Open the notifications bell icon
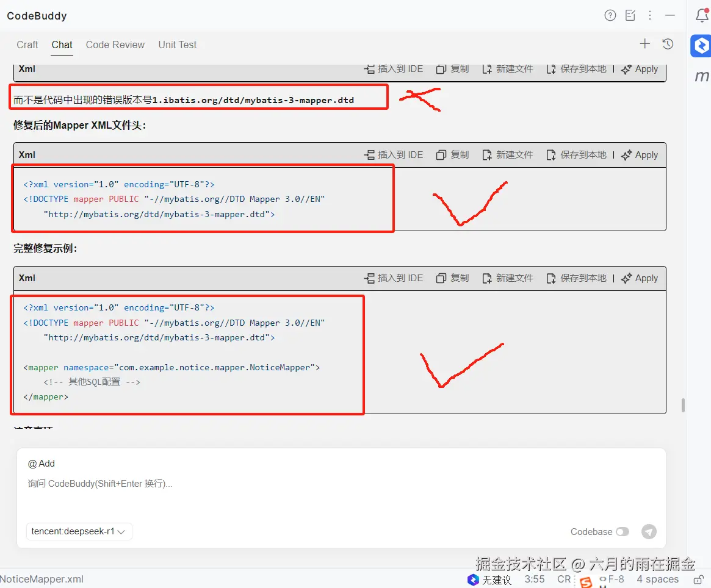Viewport: 711px width, 588px height. [x=702, y=15]
